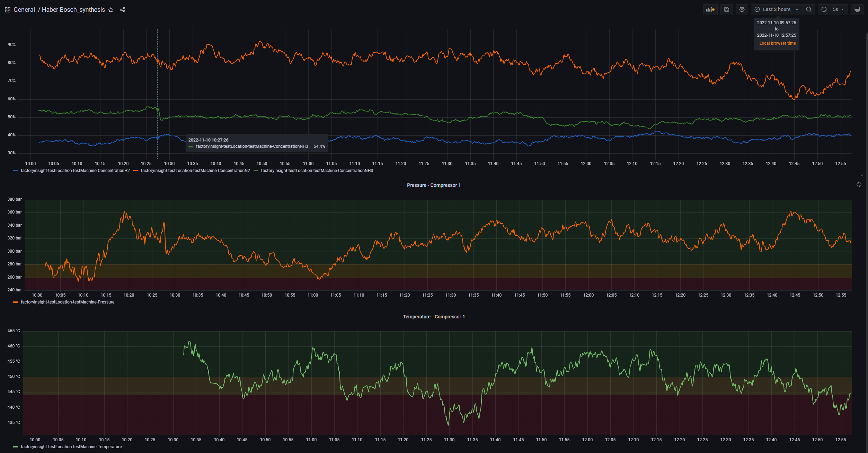Open the dashboards grid icon
868x453 pixels.
(x=7, y=10)
